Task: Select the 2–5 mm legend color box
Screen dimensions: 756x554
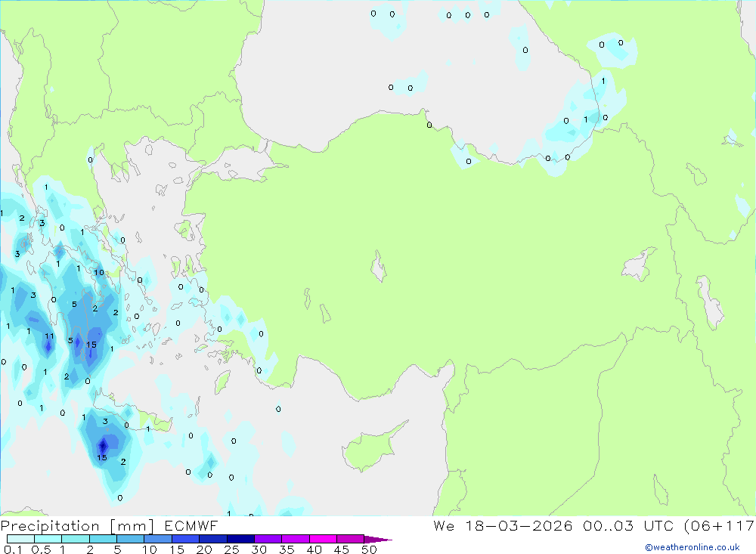Action: (x=103, y=539)
